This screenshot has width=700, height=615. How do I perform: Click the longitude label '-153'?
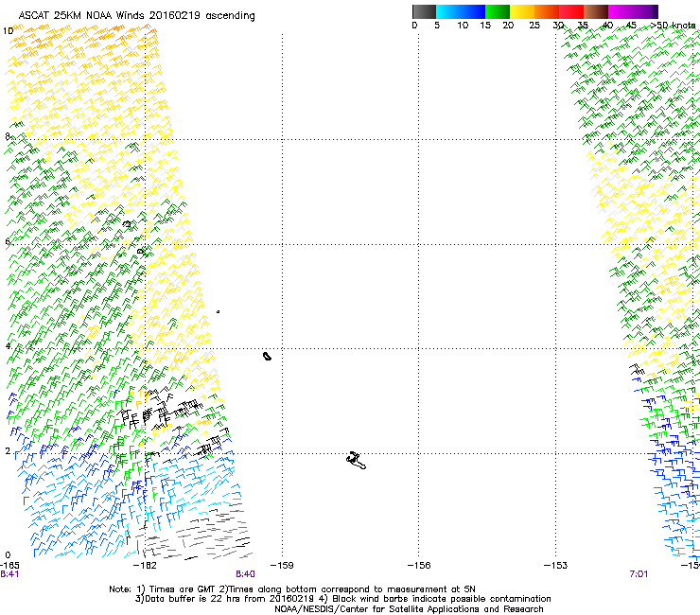(x=555, y=566)
